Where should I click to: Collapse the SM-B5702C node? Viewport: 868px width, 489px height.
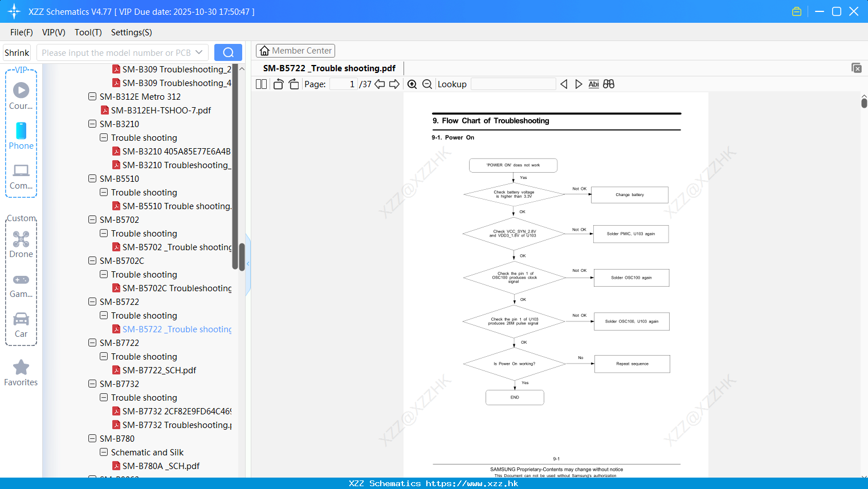pyautogui.click(x=92, y=260)
